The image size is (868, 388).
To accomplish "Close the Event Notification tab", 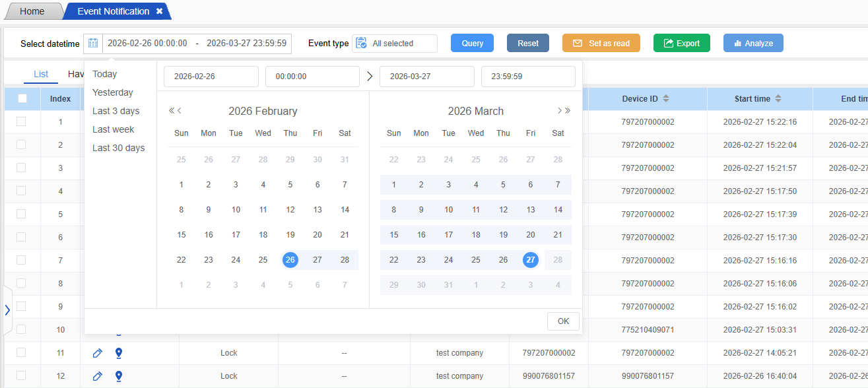I will pos(159,11).
